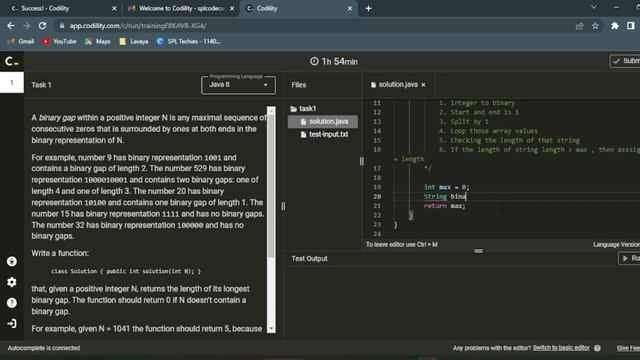Click the Files panel header
The image size is (640, 360).
click(299, 85)
